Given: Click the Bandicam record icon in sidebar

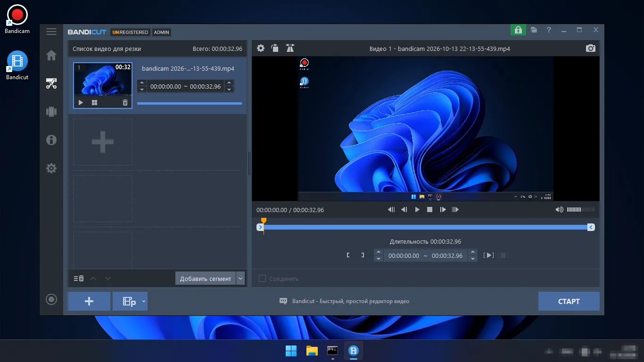Looking at the screenshot, I should (x=51, y=299).
